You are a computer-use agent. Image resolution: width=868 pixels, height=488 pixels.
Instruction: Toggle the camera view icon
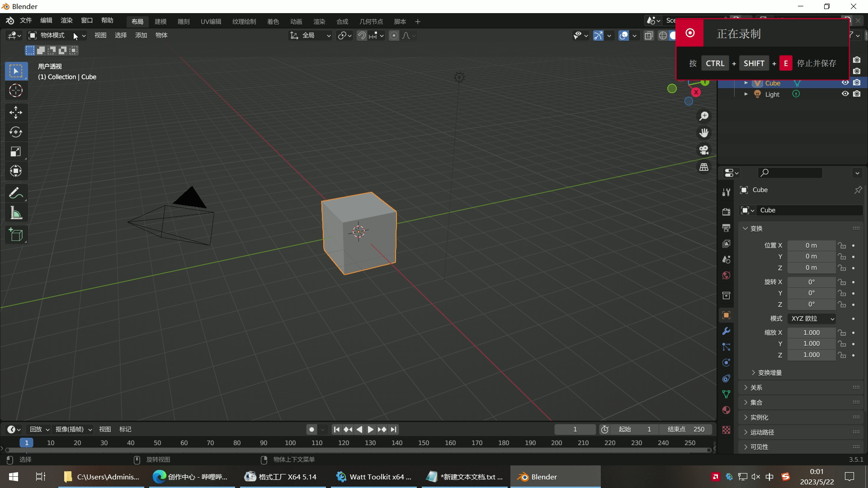[704, 150]
